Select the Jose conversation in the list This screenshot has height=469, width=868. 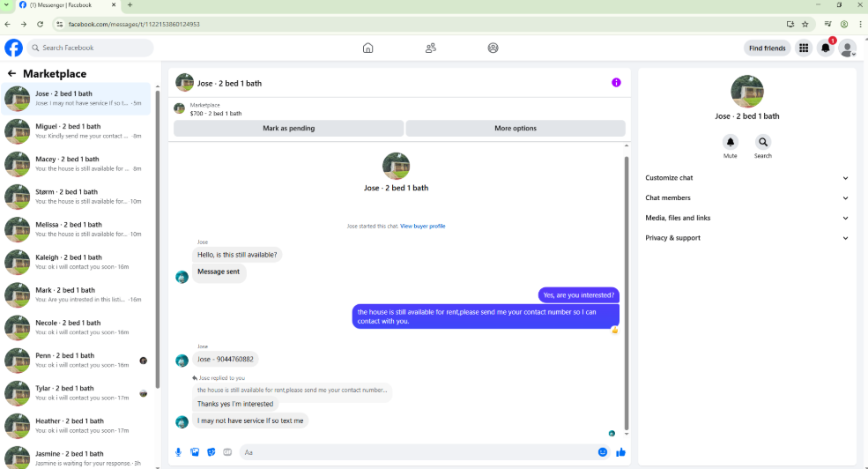pos(76,99)
